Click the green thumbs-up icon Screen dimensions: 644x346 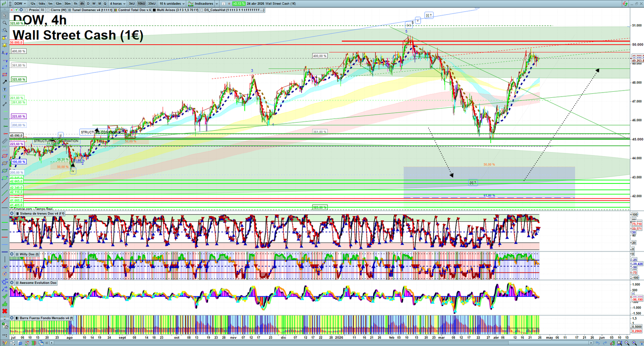click(4, 304)
